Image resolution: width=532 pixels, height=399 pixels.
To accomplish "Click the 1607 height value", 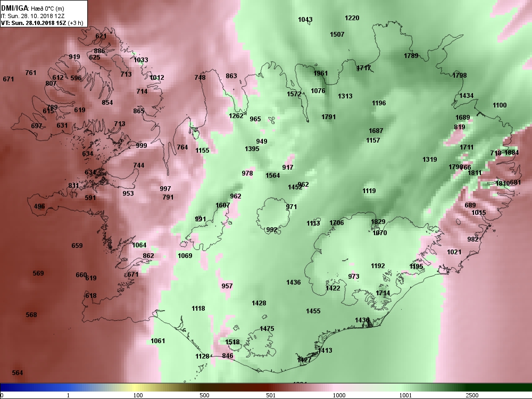I will pos(222,205).
